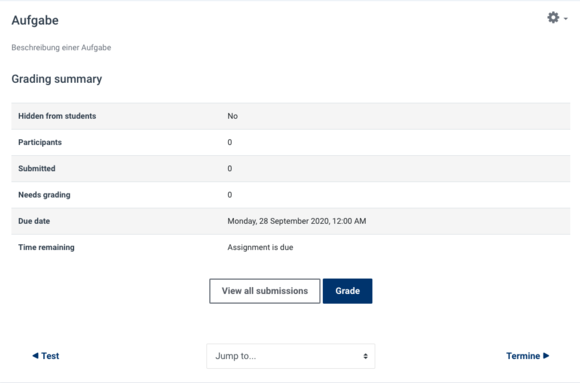
Task: Click the right arrow icon beside Termine
Action: click(x=546, y=356)
